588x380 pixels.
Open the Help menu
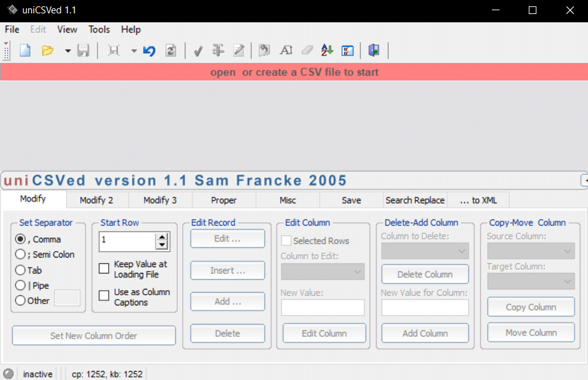click(131, 29)
